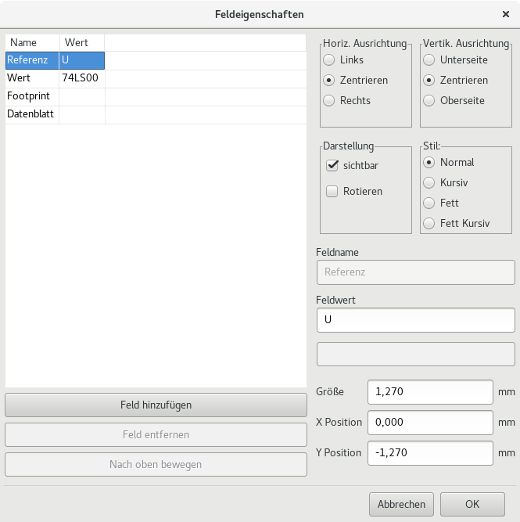The height and width of the screenshot is (522, 520).
Task: Select the Datenblatt field row
Action: [156, 114]
